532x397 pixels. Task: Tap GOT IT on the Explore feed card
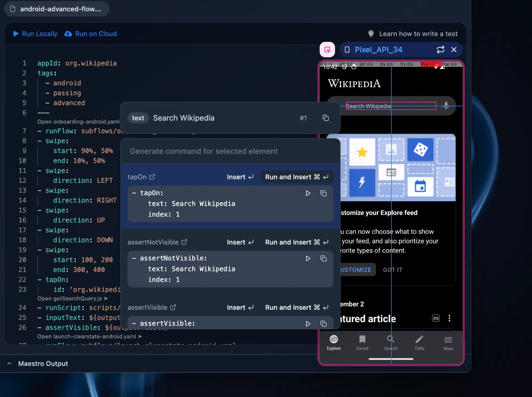pyautogui.click(x=393, y=270)
